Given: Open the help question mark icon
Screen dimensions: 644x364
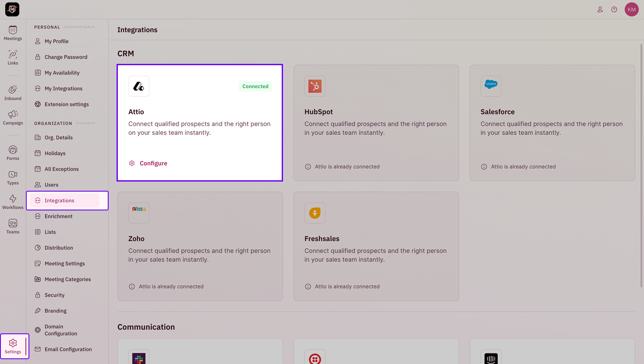Looking at the screenshot, I should pos(614,9).
